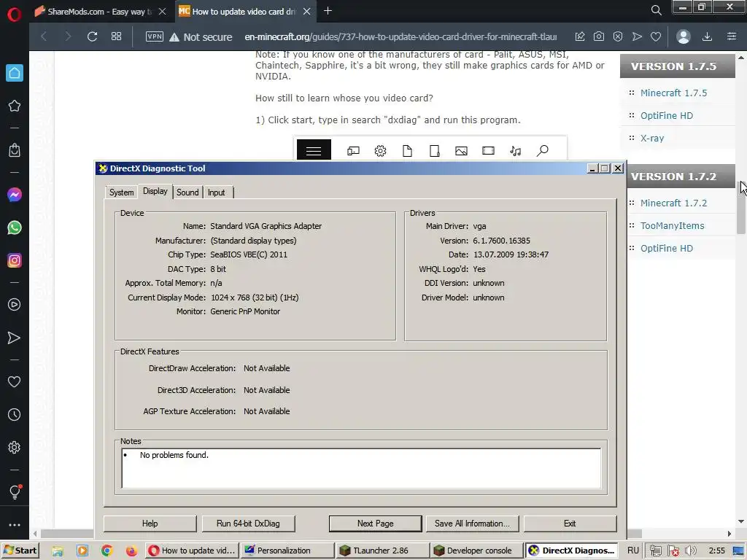Open TooManyItems link
This screenshot has width=747, height=560.
tap(672, 226)
